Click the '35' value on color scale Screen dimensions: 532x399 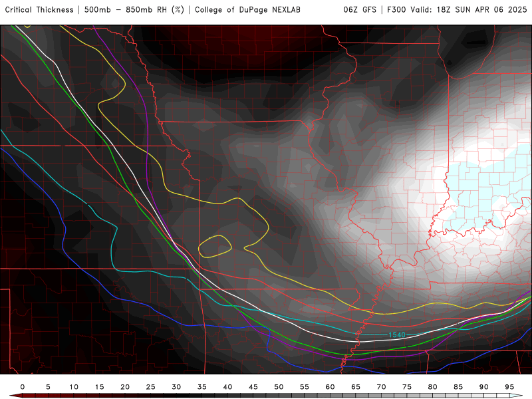pos(202,387)
